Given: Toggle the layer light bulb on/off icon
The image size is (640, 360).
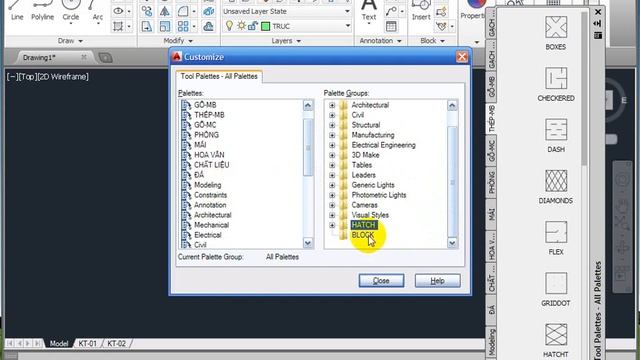Looking at the screenshot, I should tap(229, 26).
